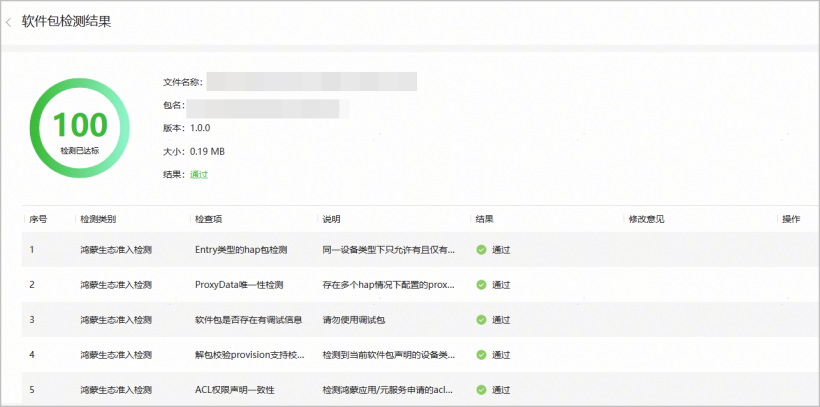Click the circular 100 score ring

[80, 128]
